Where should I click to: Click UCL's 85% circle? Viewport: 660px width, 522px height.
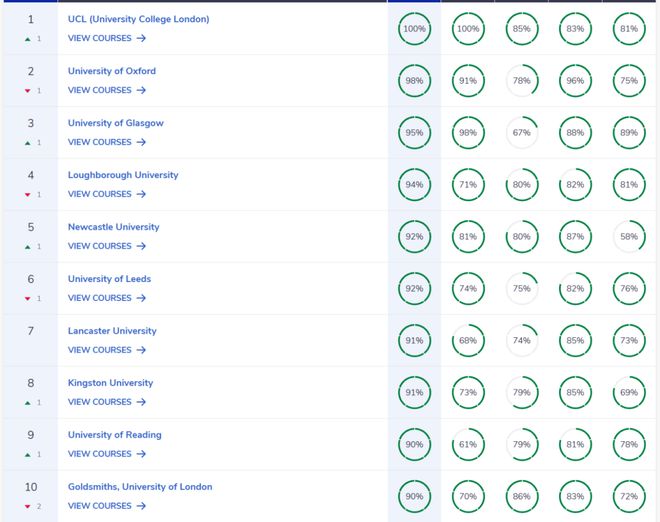(x=522, y=29)
